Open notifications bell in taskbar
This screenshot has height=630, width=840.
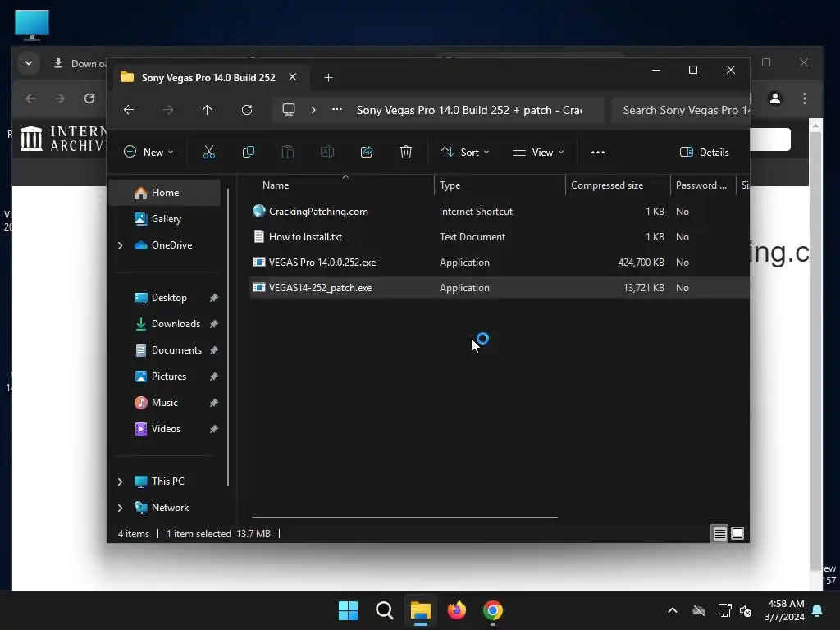(818, 610)
